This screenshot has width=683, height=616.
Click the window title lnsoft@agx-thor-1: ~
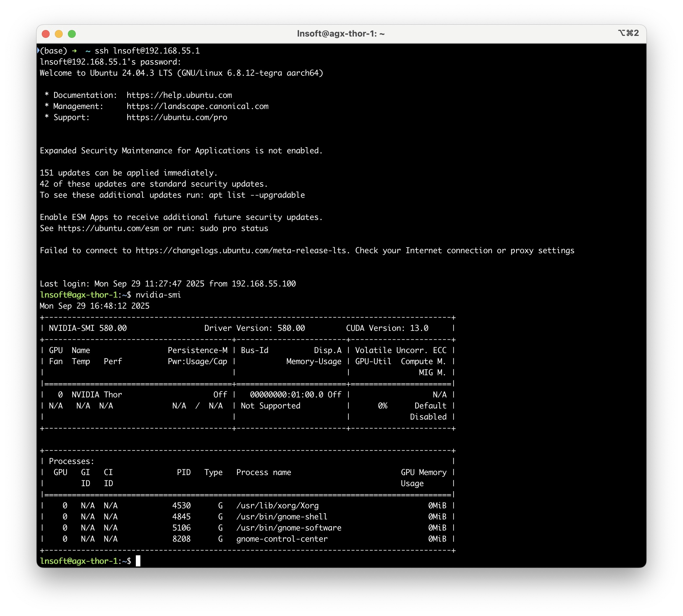click(341, 34)
